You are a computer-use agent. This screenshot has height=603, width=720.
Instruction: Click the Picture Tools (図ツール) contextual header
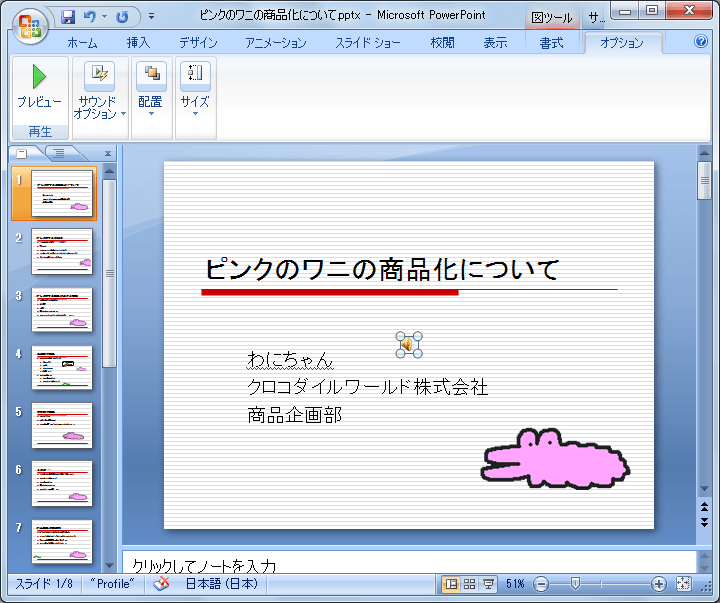pyautogui.click(x=551, y=17)
